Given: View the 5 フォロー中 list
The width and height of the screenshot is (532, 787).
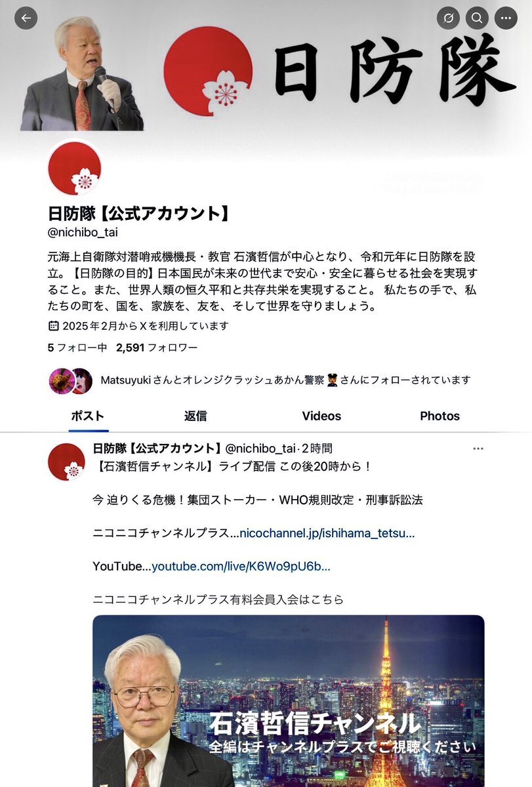Looking at the screenshot, I should tap(77, 348).
